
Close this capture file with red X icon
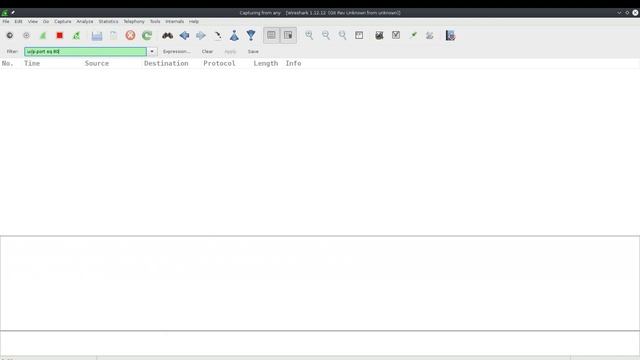[x=130, y=36]
